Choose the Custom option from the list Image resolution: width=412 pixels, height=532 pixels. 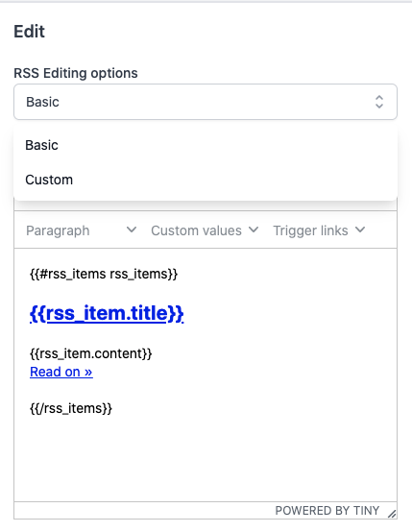click(x=206, y=180)
